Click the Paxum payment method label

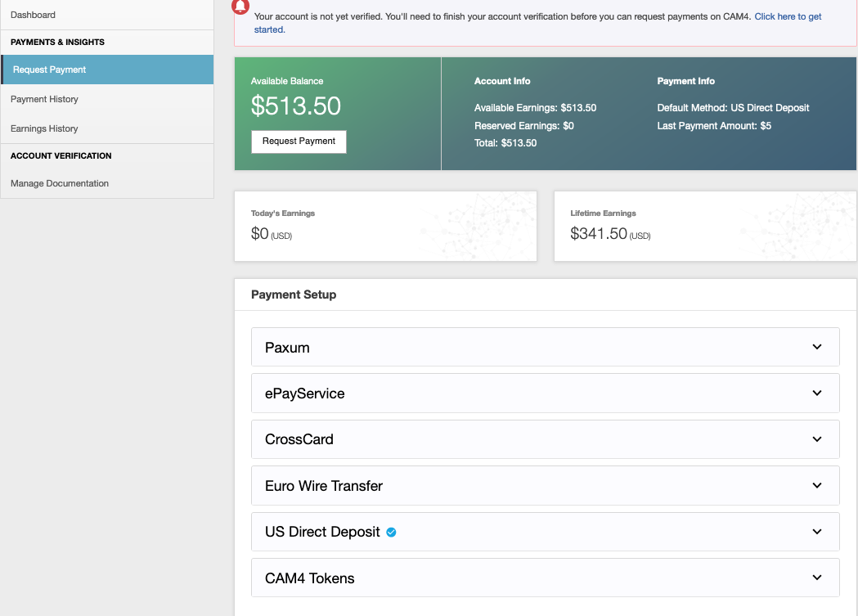point(287,348)
